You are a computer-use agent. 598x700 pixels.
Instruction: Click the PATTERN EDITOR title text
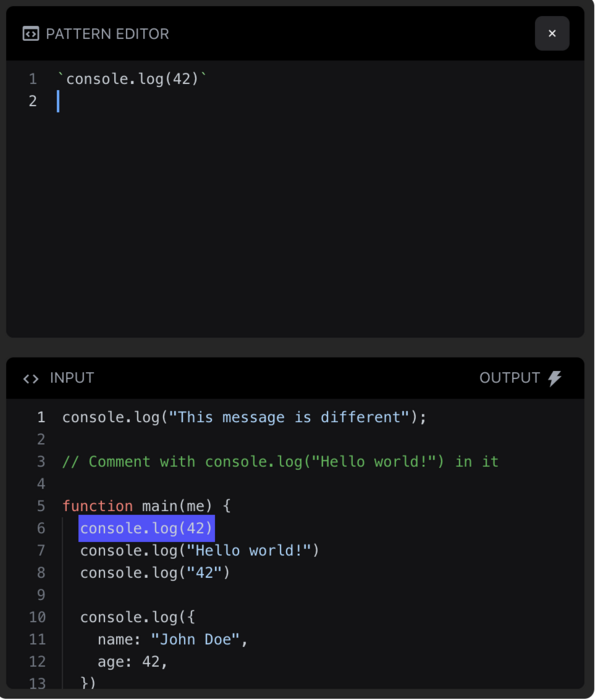(x=108, y=34)
